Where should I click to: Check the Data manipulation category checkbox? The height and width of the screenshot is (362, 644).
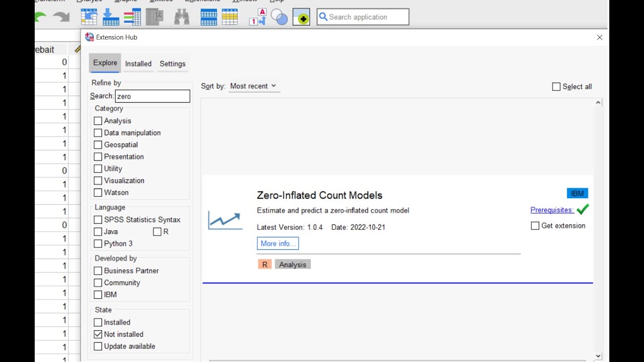98,133
